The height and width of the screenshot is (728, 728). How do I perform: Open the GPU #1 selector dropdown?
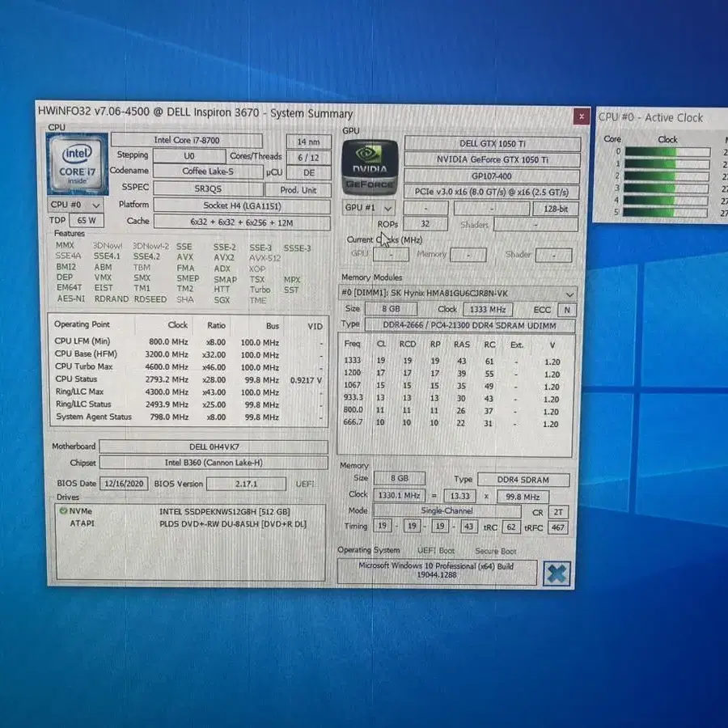point(369,208)
